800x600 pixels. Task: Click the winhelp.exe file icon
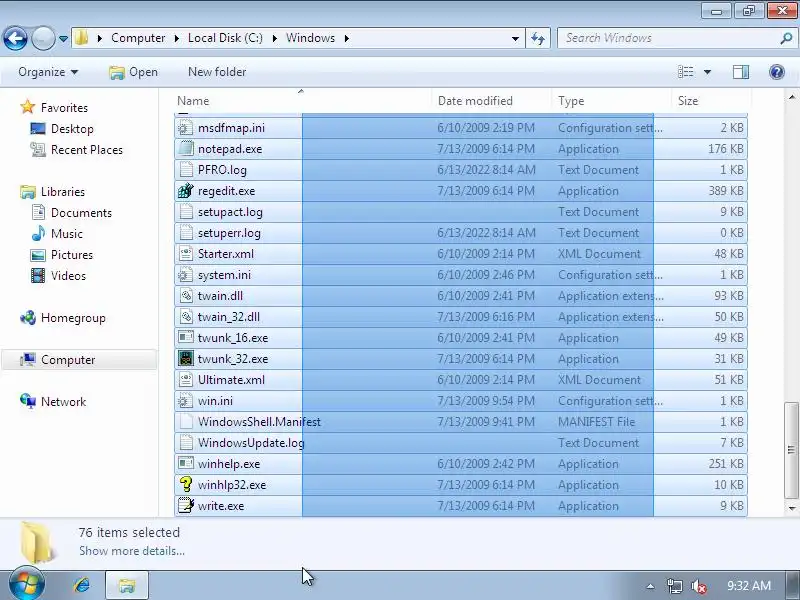coord(185,463)
